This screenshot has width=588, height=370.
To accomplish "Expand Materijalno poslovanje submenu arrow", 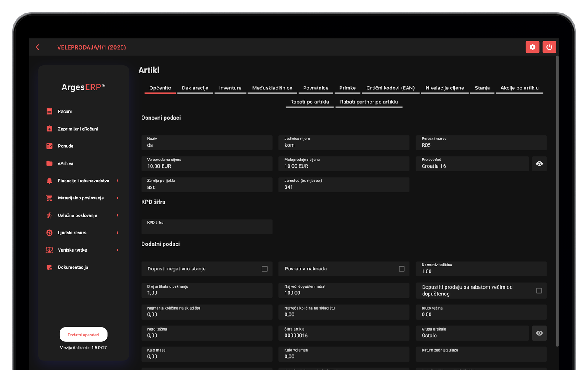I will (118, 198).
